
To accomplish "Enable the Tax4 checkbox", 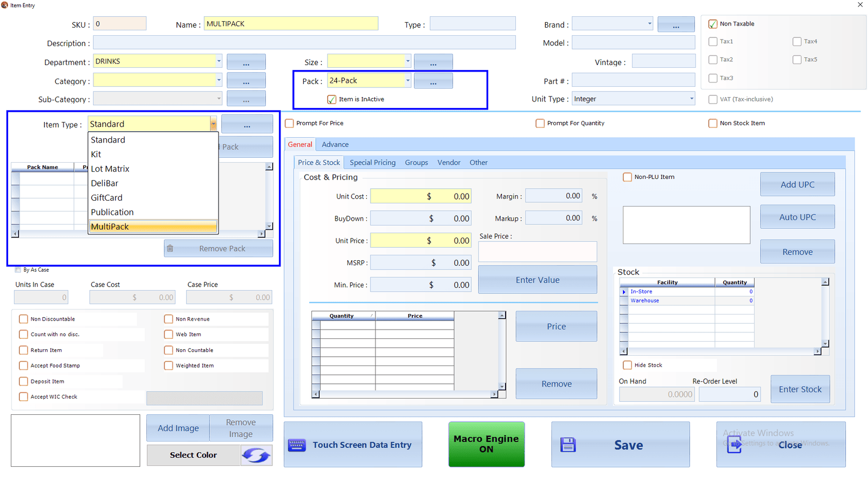I will 797,41.
